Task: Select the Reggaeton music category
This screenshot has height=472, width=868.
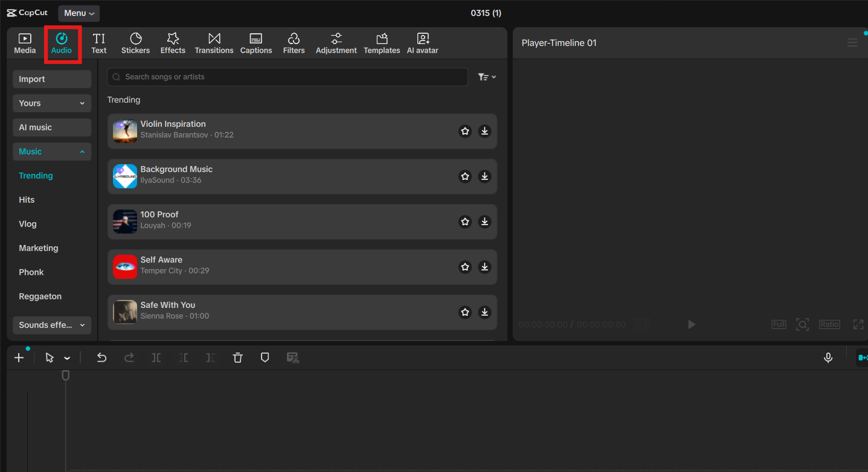Action: point(40,296)
